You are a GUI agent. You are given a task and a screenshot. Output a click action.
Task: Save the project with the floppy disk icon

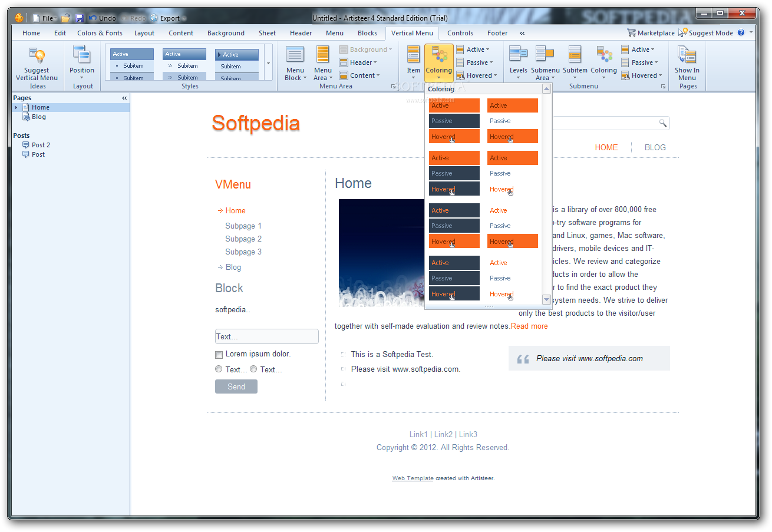[x=80, y=18]
